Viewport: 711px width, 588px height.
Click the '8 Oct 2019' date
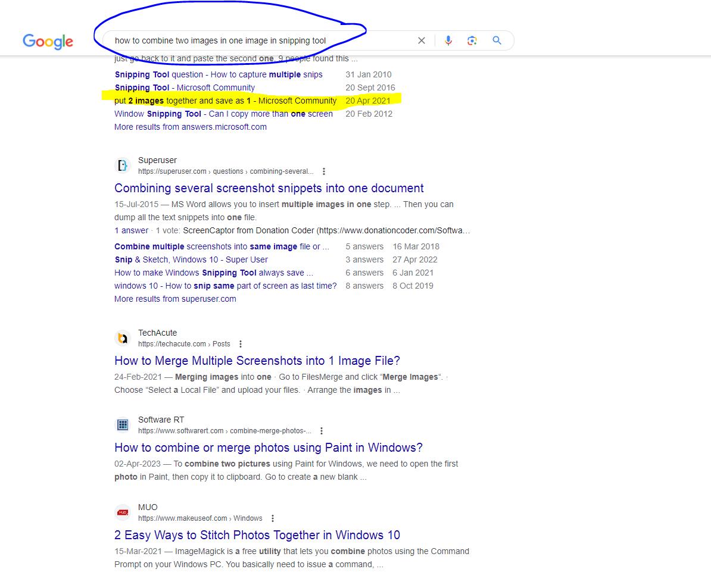click(413, 286)
